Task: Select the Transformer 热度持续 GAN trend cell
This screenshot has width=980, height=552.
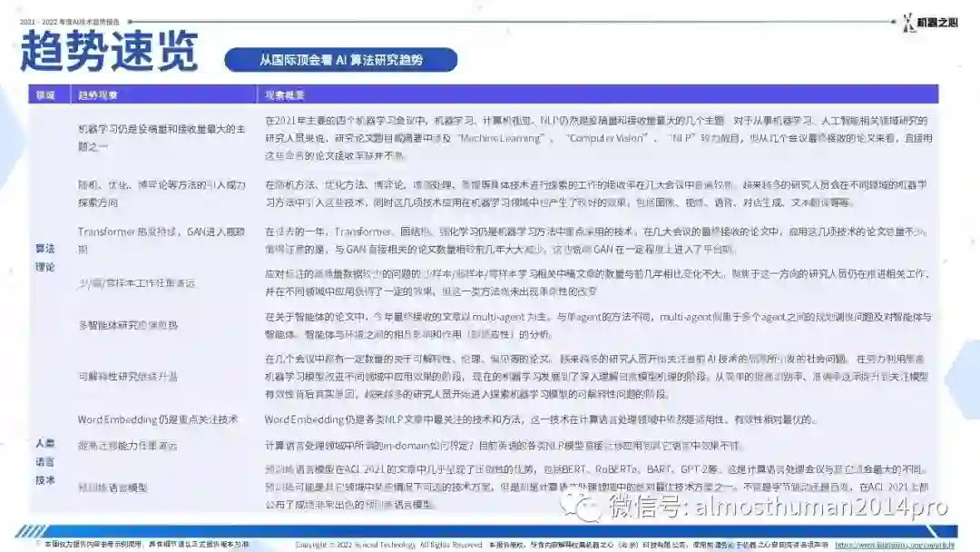Action: pyautogui.click(x=162, y=240)
